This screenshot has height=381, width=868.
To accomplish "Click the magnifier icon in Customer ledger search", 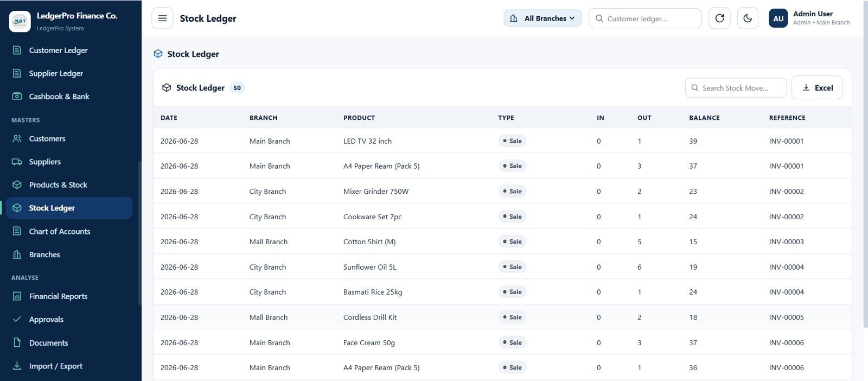I will [x=599, y=18].
